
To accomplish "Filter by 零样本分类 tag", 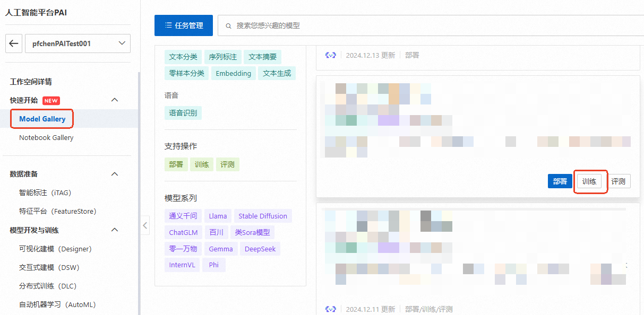I will coord(187,73).
